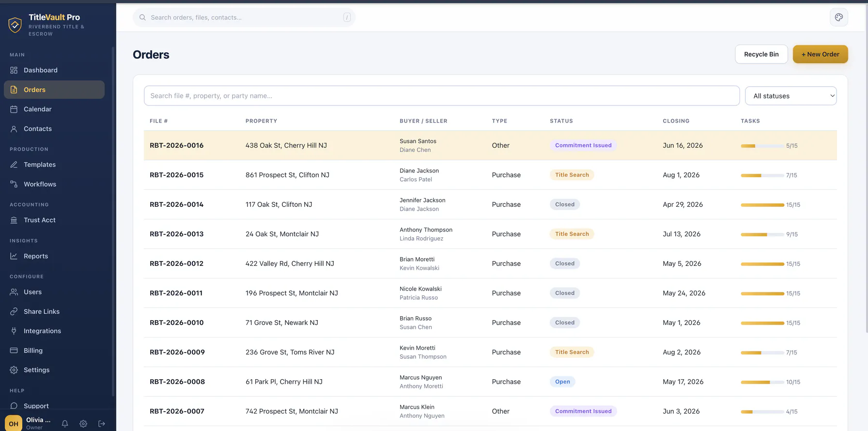Click closing date Aug 2, 2026
This screenshot has height=431, width=868.
pyautogui.click(x=682, y=352)
